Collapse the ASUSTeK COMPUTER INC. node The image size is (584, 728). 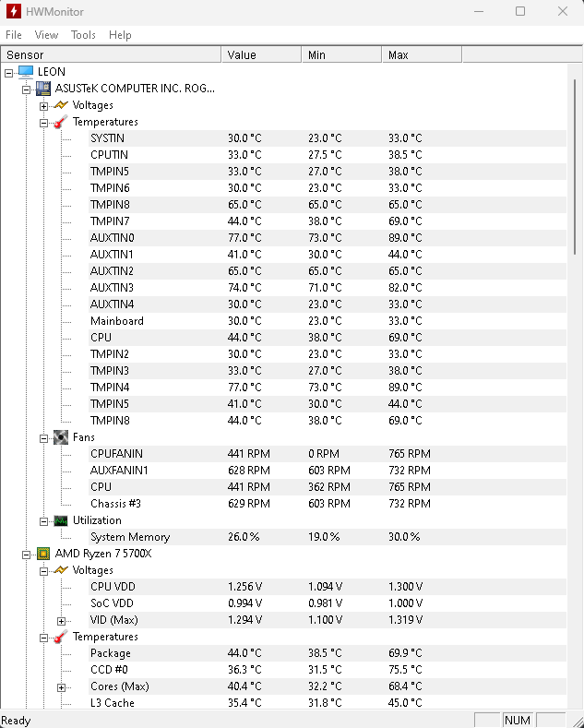(26, 90)
